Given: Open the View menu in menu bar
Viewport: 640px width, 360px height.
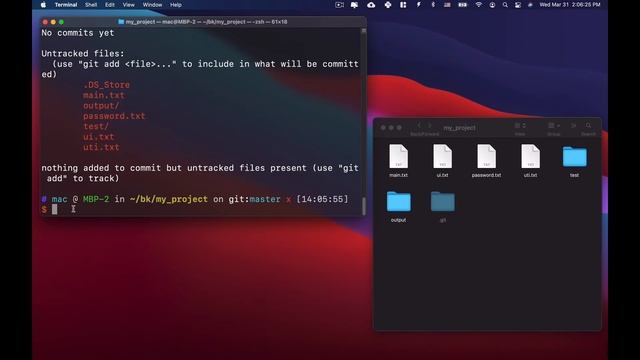Looking at the screenshot, I should click(x=129, y=5).
